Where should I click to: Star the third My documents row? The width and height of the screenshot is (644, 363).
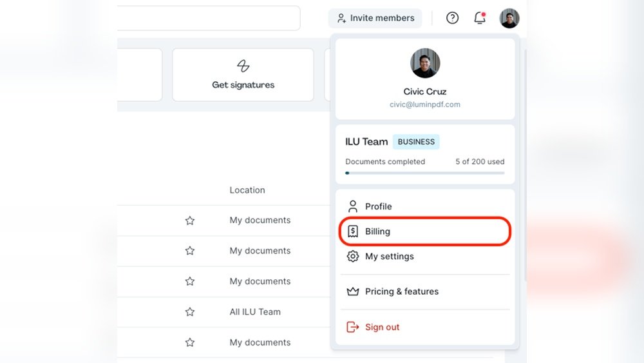pos(190,282)
